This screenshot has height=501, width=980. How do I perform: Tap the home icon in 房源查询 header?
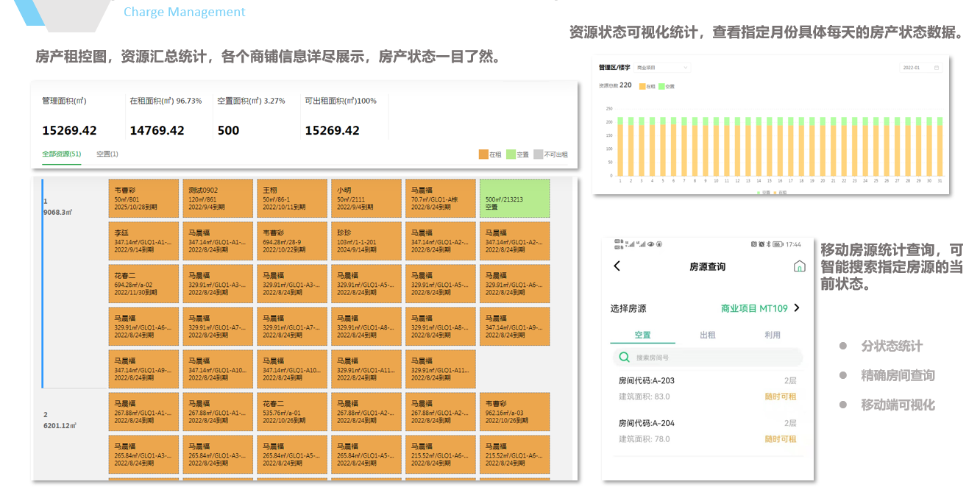tap(800, 266)
